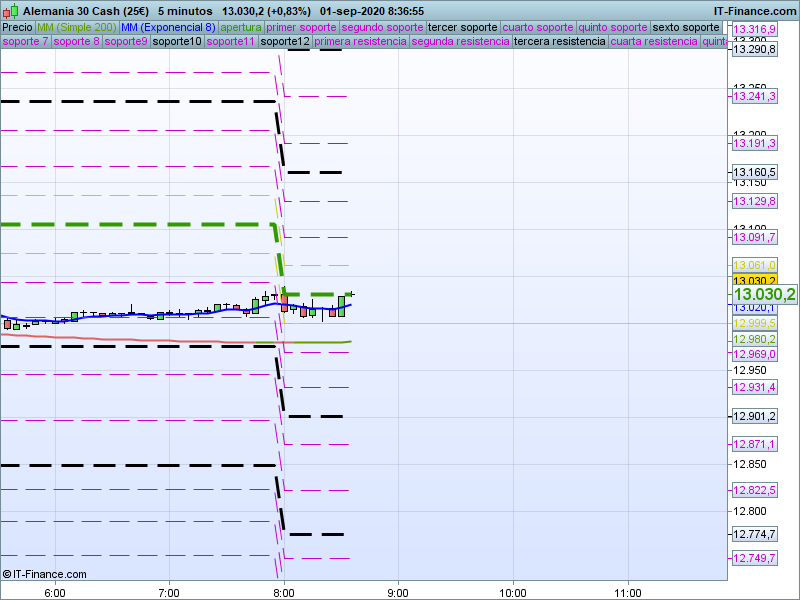This screenshot has width=800, height=600.
Task: Open the 5 minutos timeframe selector
Action: click(184, 10)
